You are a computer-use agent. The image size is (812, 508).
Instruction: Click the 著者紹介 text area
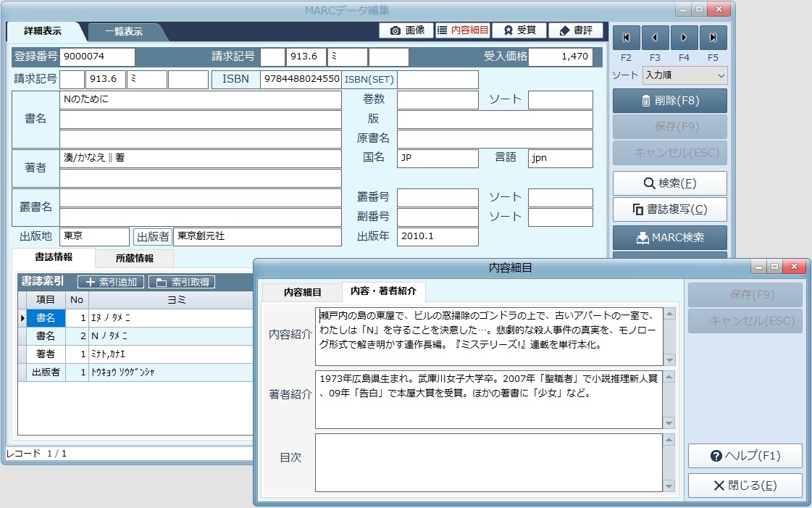[489, 400]
